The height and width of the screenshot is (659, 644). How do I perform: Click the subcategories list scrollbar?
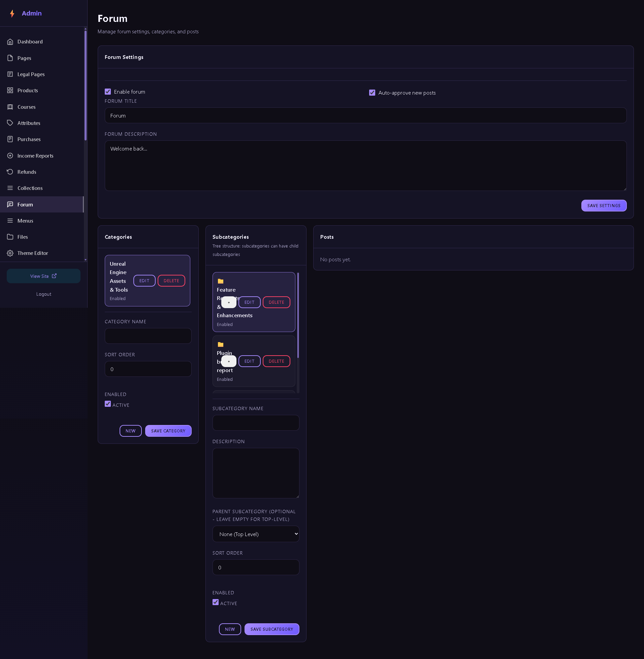(298, 315)
